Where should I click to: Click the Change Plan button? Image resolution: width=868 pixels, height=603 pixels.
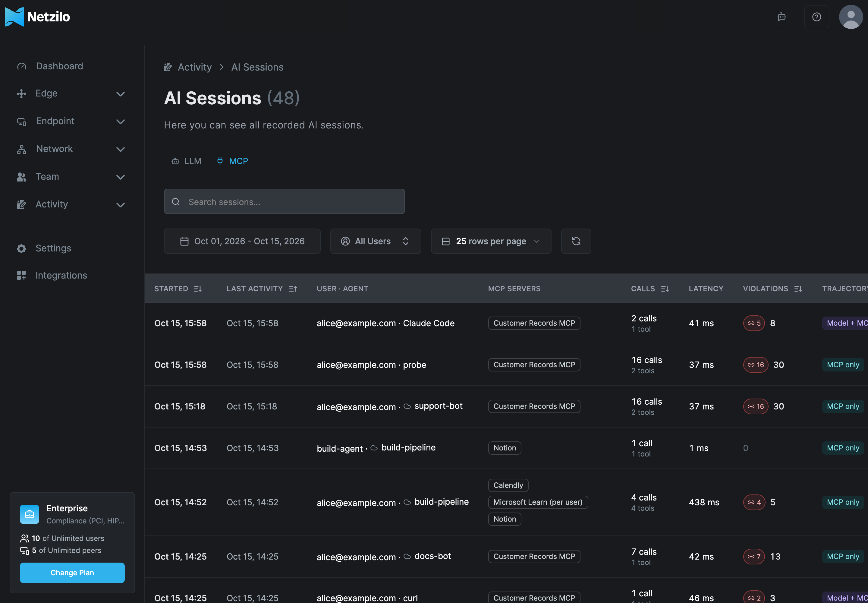click(x=72, y=572)
